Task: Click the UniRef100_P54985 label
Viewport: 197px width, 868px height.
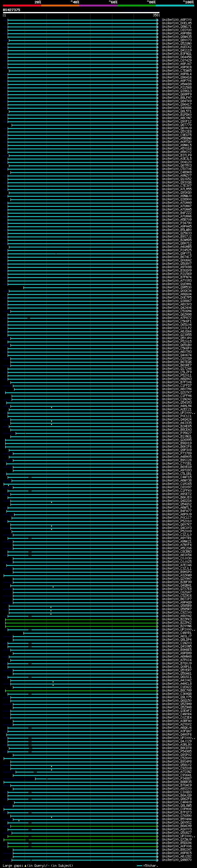Action: click(x=177, y=751)
